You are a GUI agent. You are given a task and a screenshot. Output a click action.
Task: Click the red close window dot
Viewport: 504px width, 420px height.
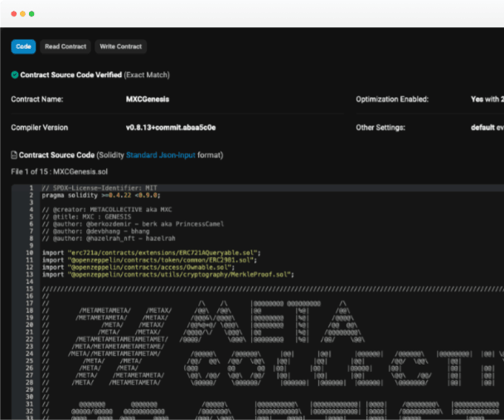pyautogui.click(x=13, y=14)
